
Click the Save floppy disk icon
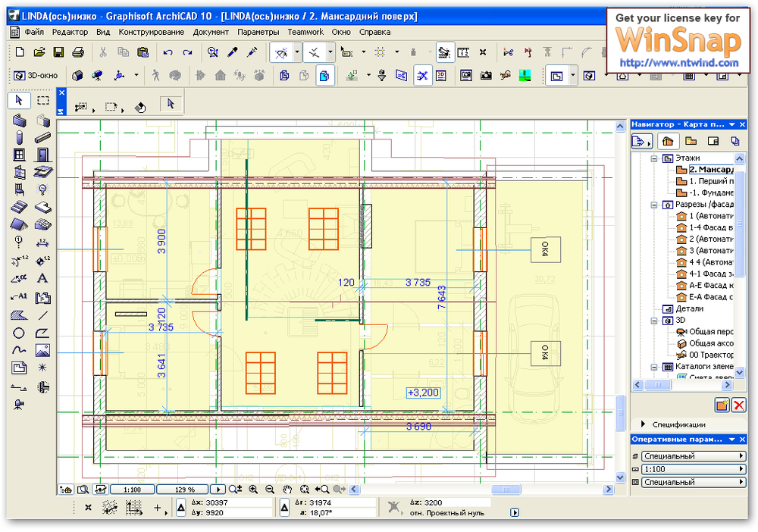(58, 52)
